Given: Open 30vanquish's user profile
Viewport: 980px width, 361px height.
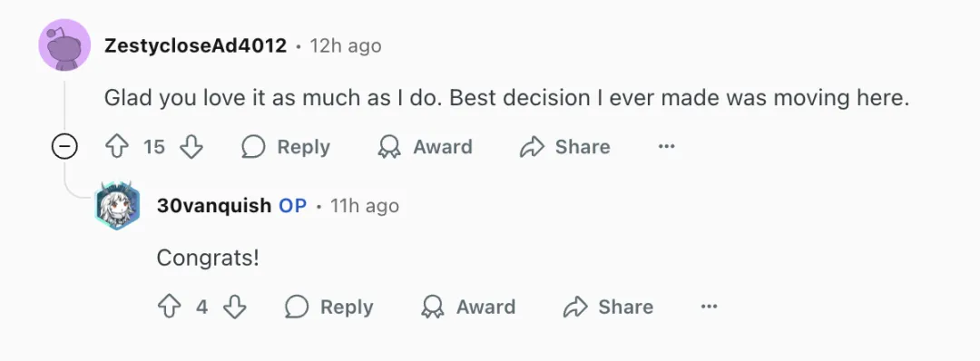Looking at the screenshot, I should [x=213, y=206].
